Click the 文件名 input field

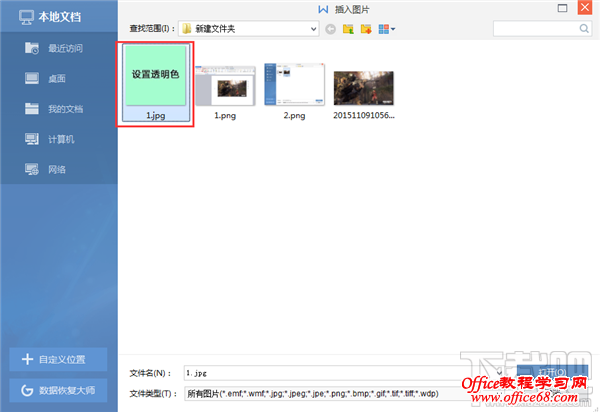pyautogui.click(x=344, y=373)
